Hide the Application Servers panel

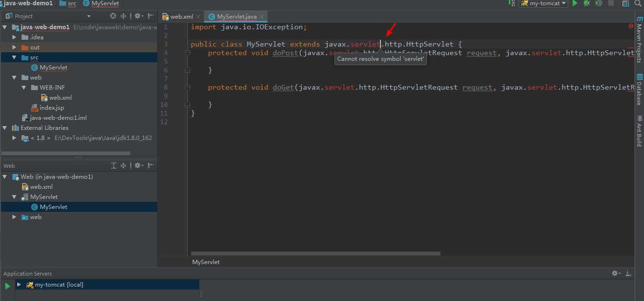tap(628, 273)
